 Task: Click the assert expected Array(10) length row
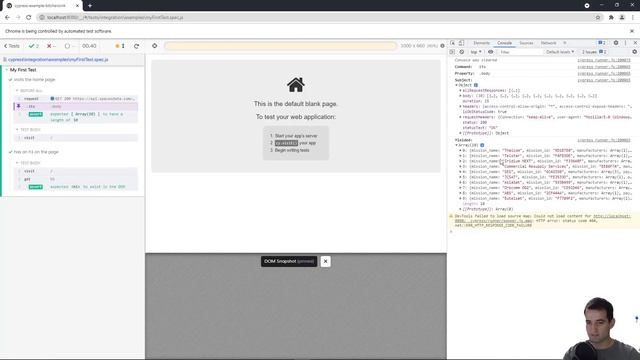click(76, 117)
